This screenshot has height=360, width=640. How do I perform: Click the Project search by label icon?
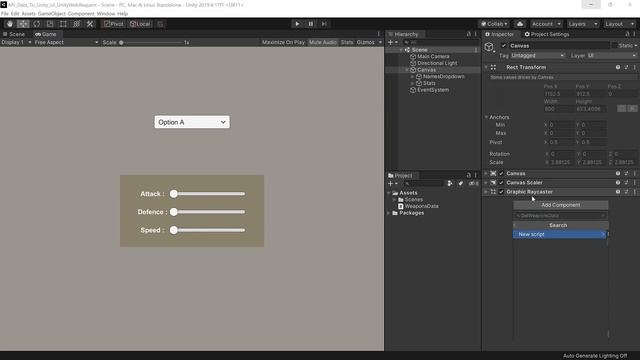coord(461,184)
